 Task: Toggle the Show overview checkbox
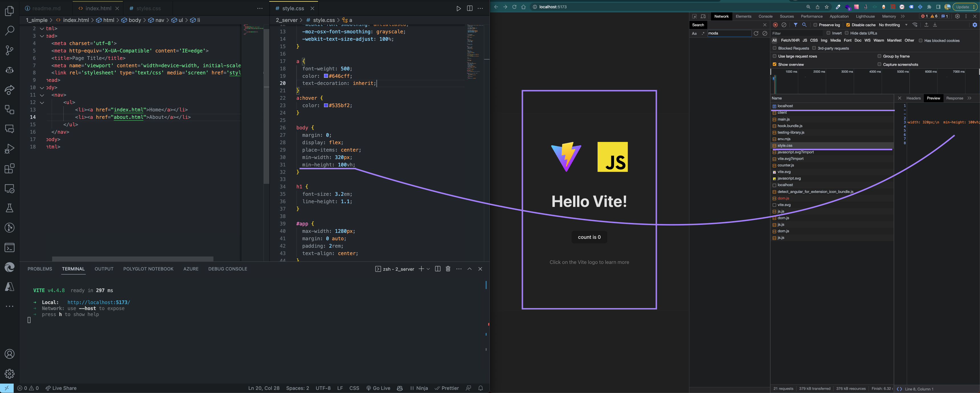point(775,64)
